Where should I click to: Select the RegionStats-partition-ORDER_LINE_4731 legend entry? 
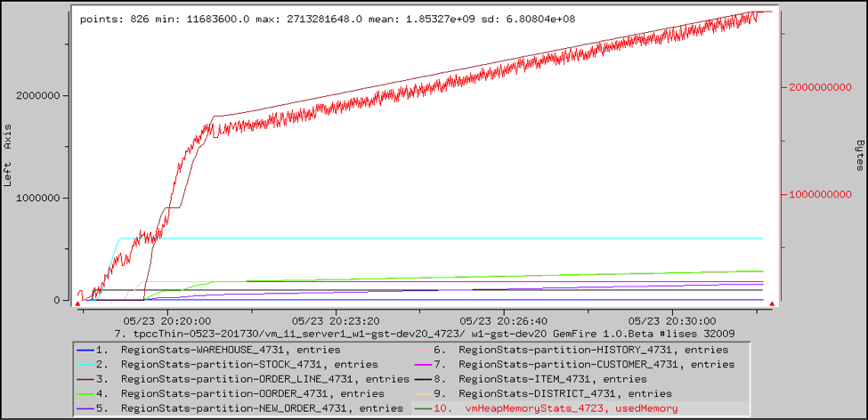tap(265, 378)
